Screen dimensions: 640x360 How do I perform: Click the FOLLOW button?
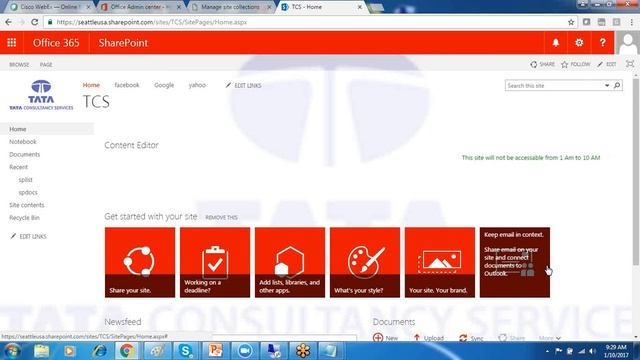point(576,64)
